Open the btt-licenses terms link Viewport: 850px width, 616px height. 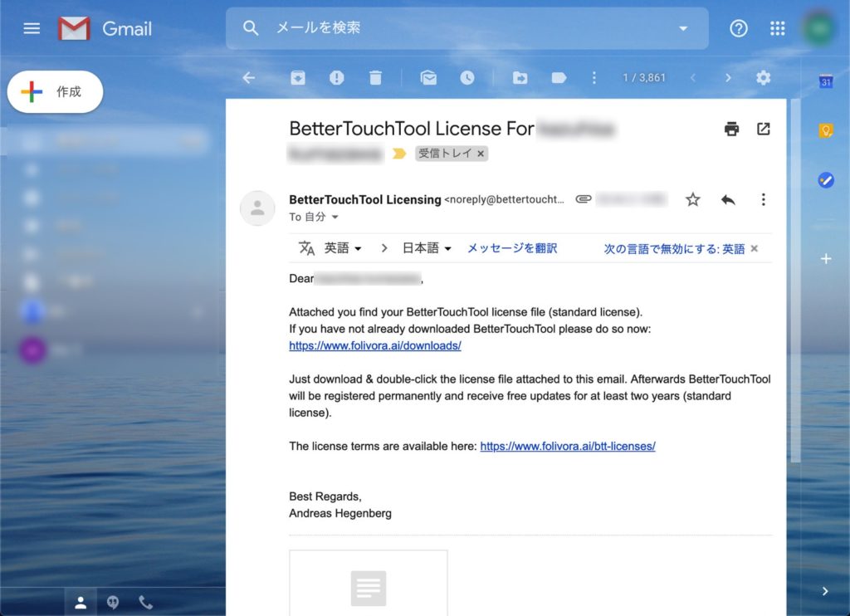[x=568, y=446]
